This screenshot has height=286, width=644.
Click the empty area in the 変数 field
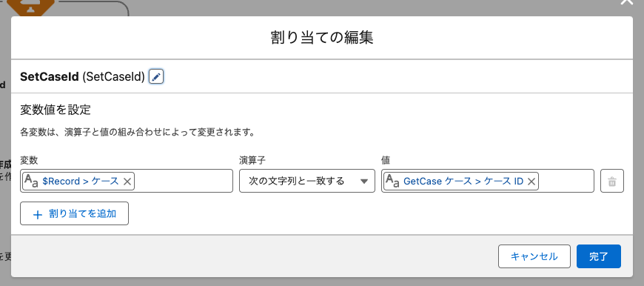tap(183, 181)
